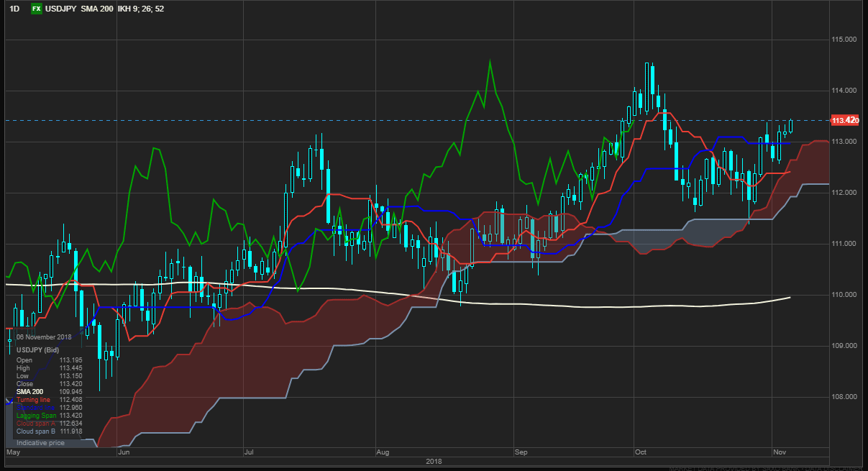Image resolution: width=868 pixels, height=471 pixels.
Task: Click the latest candlestick near 113.42
Action: pyautogui.click(x=791, y=127)
